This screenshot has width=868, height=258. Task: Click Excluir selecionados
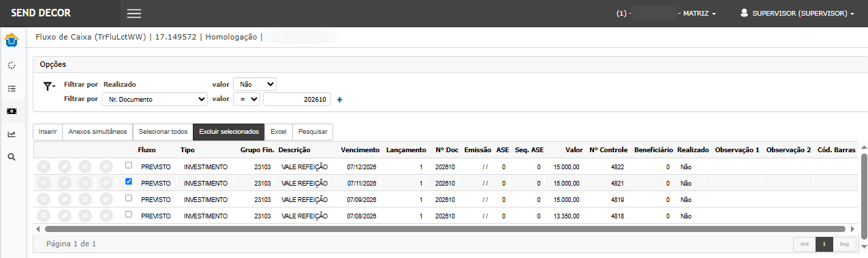[229, 131]
